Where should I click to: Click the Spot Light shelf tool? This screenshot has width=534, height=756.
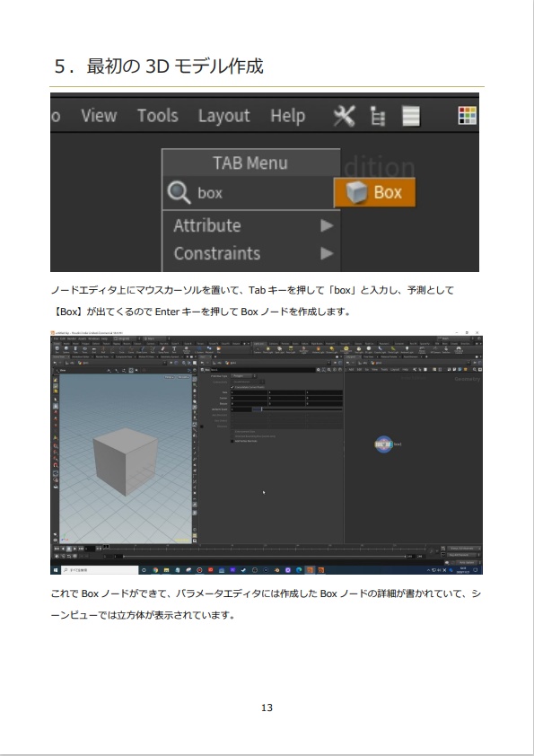(279, 349)
